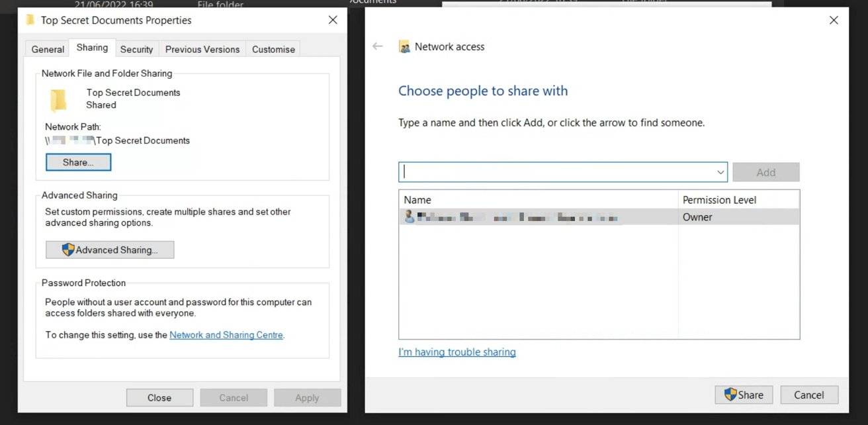Click the user icon in the Owner row
The image size is (868, 425).
[409, 216]
